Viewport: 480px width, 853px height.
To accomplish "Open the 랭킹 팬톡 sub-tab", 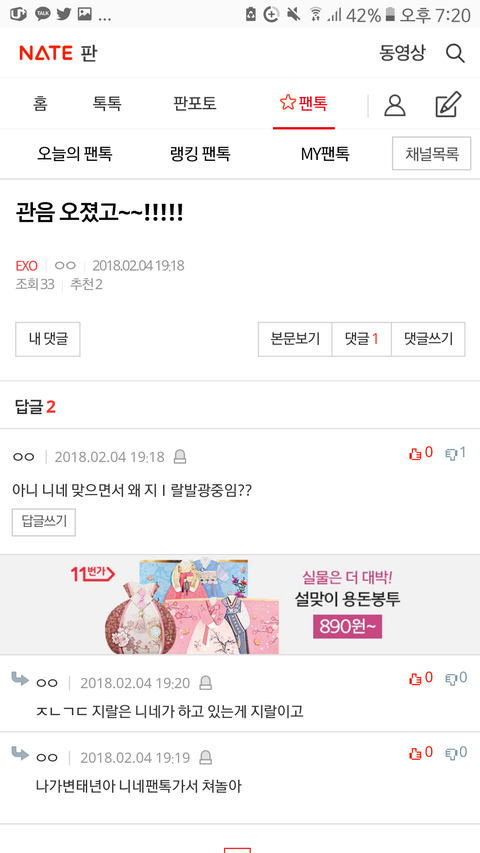I will pyautogui.click(x=200, y=154).
